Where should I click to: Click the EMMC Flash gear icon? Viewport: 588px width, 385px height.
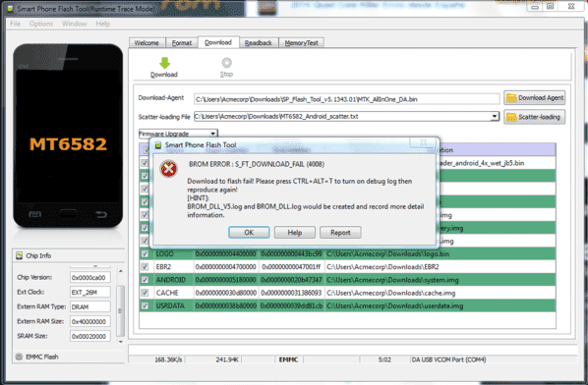[x=19, y=357]
